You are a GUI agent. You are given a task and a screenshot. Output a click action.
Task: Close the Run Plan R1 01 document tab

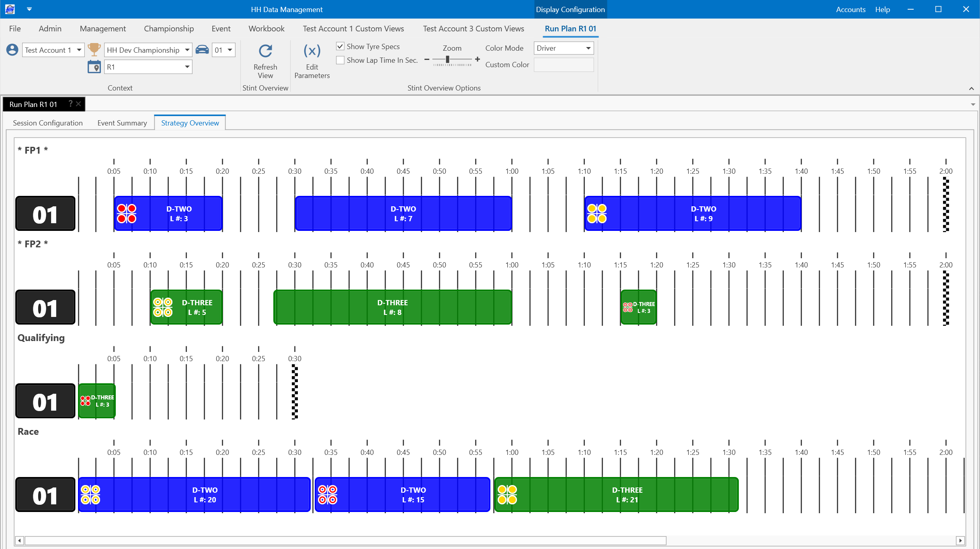click(x=79, y=104)
